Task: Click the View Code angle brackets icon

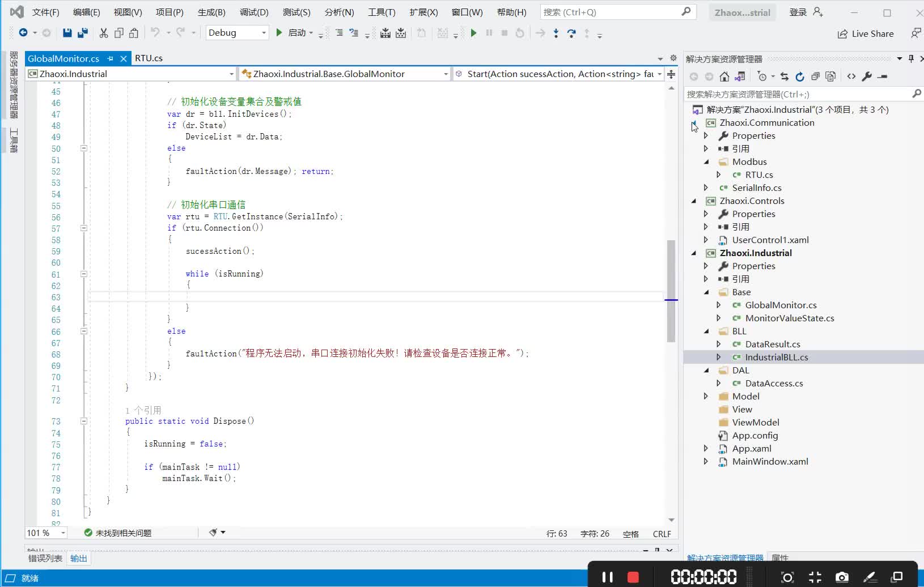Action: (x=851, y=76)
